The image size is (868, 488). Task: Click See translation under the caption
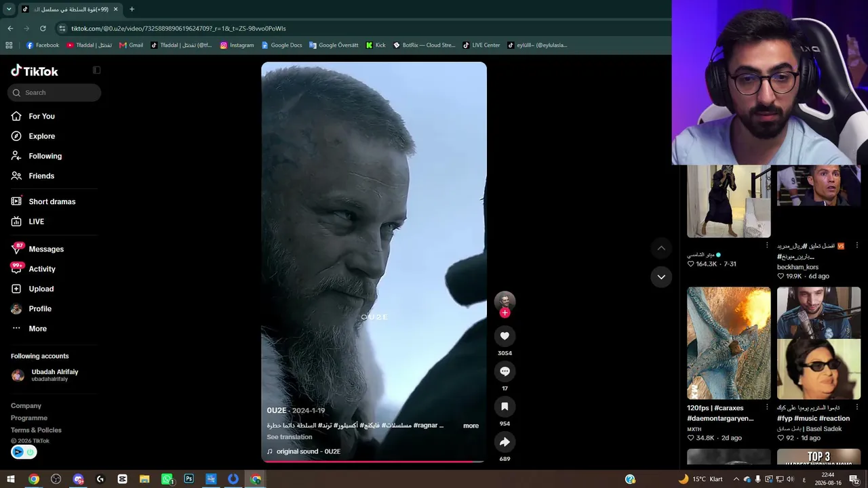coord(290,437)
